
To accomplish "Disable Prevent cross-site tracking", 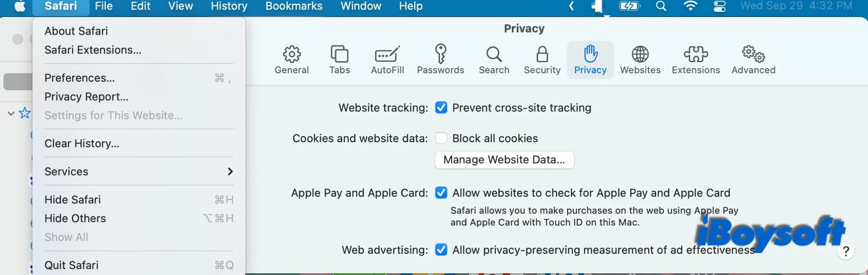I will (441, 107).
